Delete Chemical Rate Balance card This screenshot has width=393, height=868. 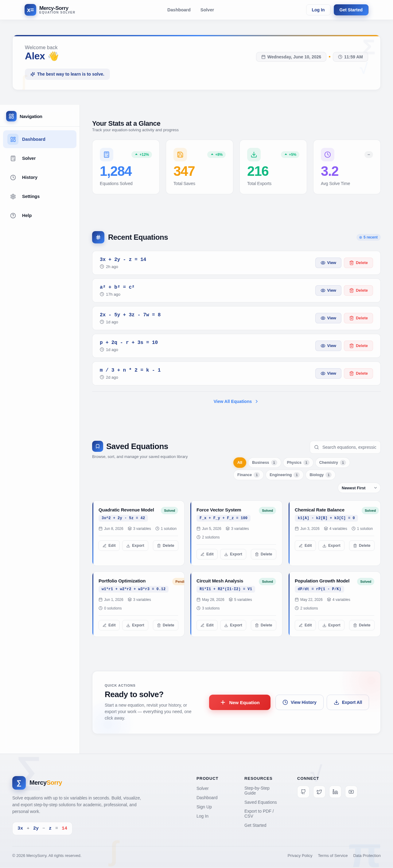362,546
